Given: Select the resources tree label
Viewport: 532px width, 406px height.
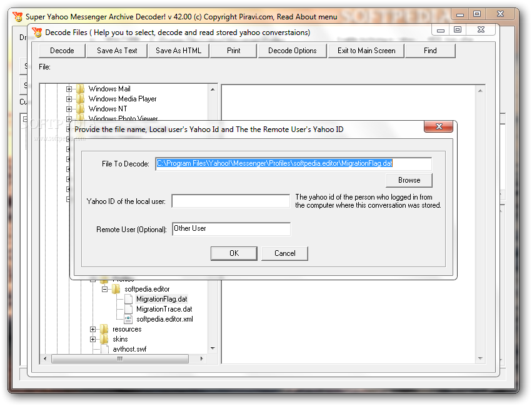Looking at the screenshot, I should click(x=127, y=329).
